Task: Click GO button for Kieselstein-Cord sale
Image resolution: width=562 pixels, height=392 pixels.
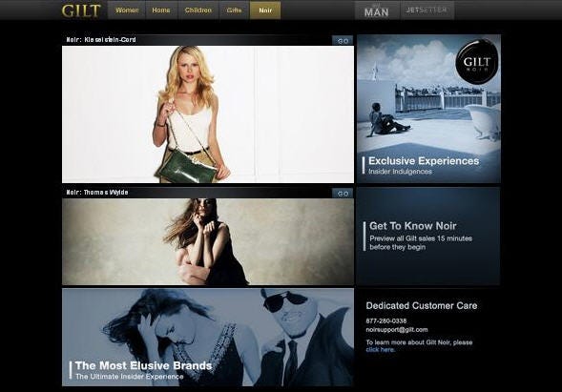Action: (343, 40)
